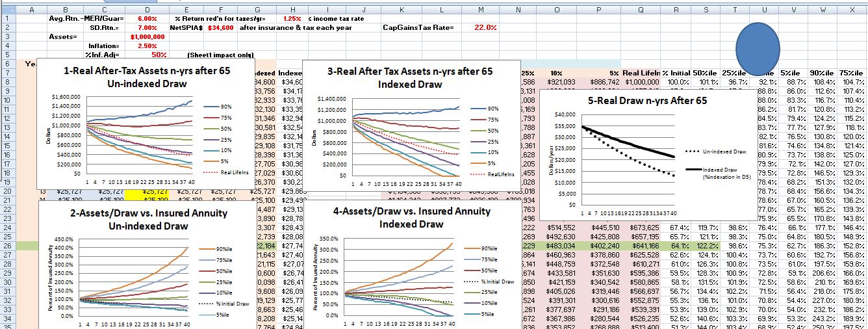Click the NetSPIA$ value $34,600
Image resolution: width=868 pixels, height=329 pixels.
point(220,28)
